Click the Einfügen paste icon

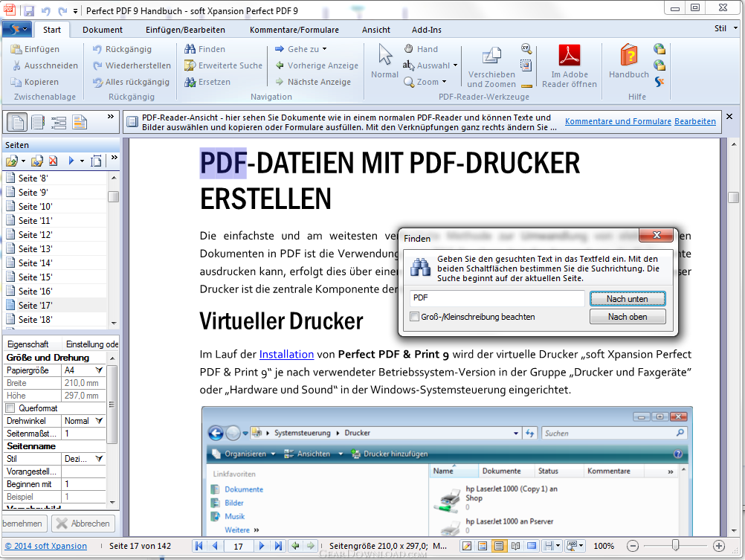16,49
